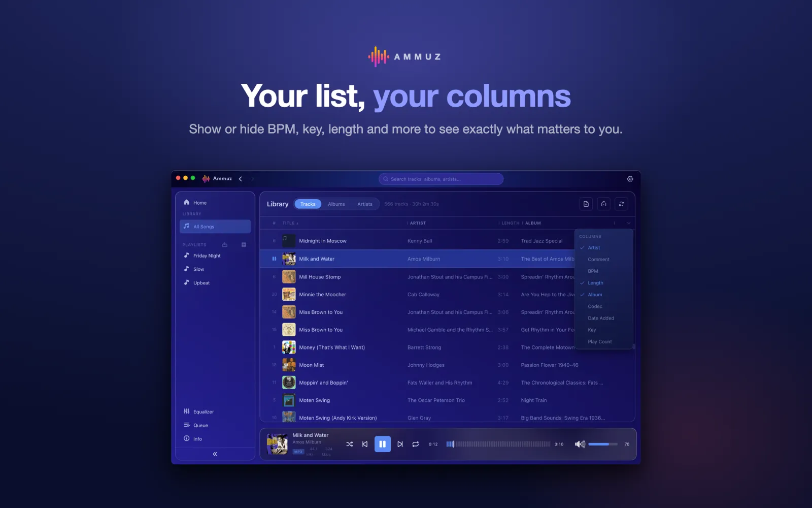This screenshot has height=508, width=812.
Task: Adjust the volume slider
Action: click(x=603, y=444)
